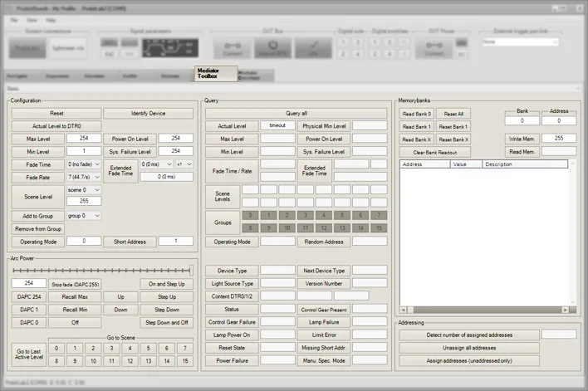Click Write Mem.
Viewport: 588px width, 391px height.
[x=522, y=139]
